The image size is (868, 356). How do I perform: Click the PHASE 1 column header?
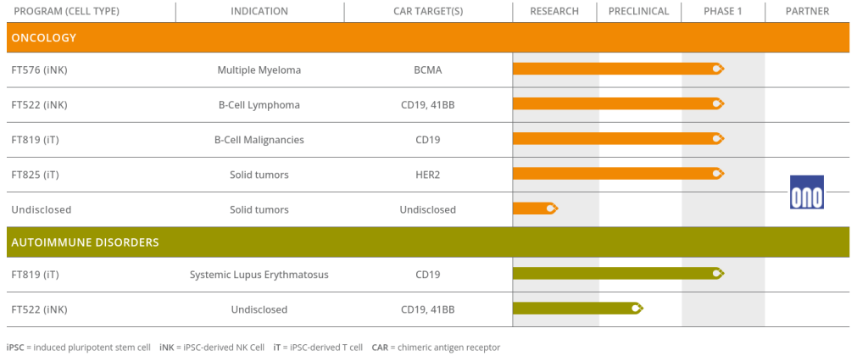pos(723,12)
